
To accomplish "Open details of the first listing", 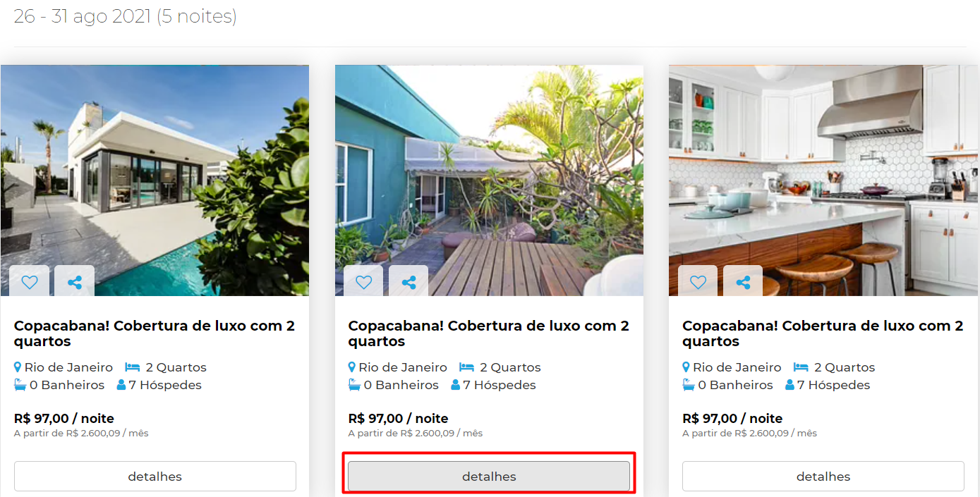I will [x=155, y=477].
